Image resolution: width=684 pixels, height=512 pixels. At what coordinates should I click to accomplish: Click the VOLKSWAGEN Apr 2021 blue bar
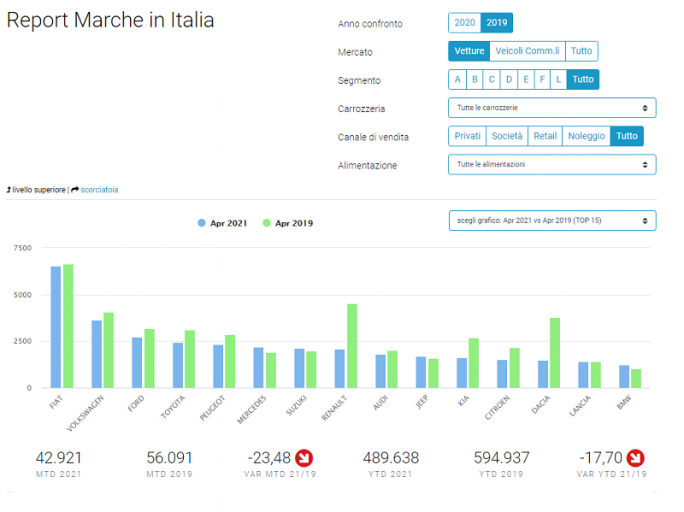(x=96, y=354)
